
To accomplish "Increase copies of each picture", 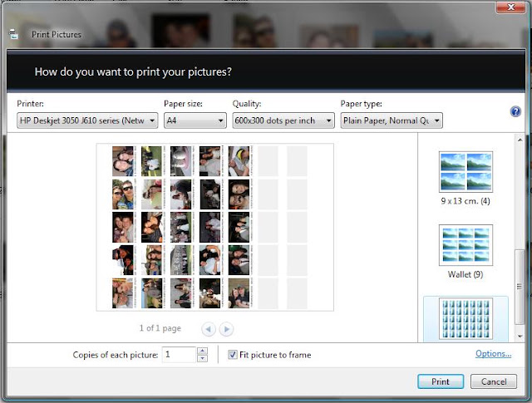I will coord(202,351).
